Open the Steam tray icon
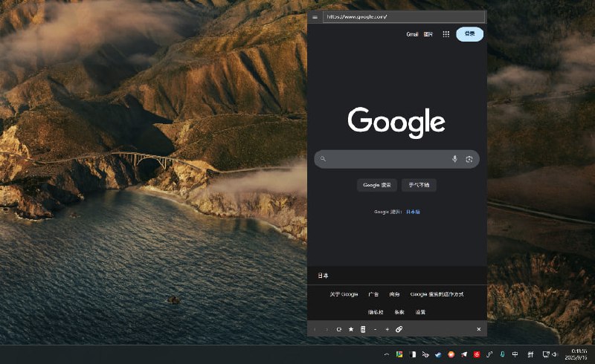 438,354
